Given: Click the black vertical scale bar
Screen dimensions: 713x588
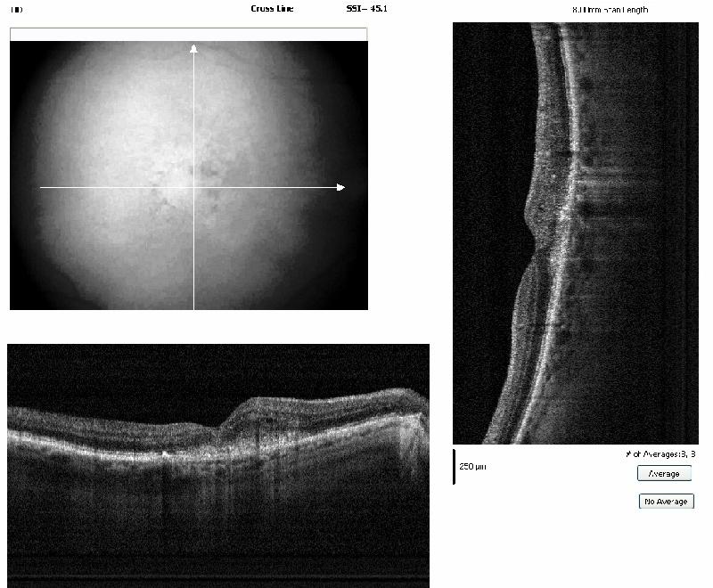Looking at the screenshot, I should [x=455, y=466].
